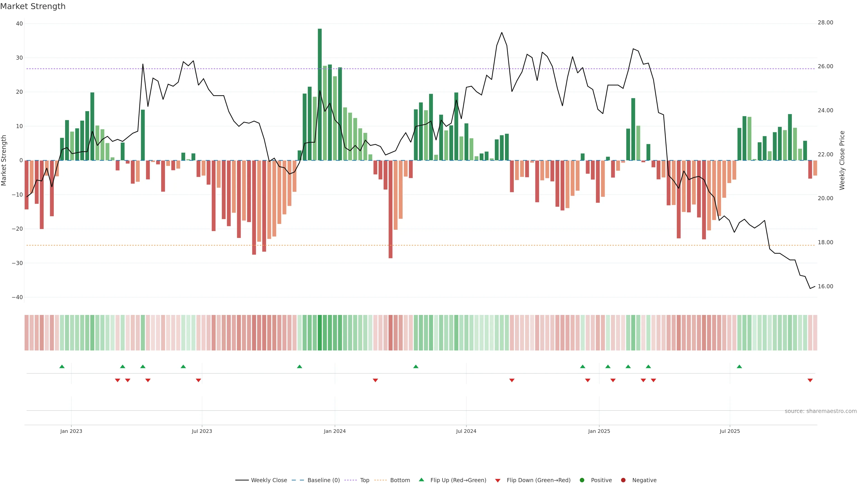Click the Bottom legend line marker
Image resolution: width=868 pixels, height=488 pixels.
tap(380, 480)
